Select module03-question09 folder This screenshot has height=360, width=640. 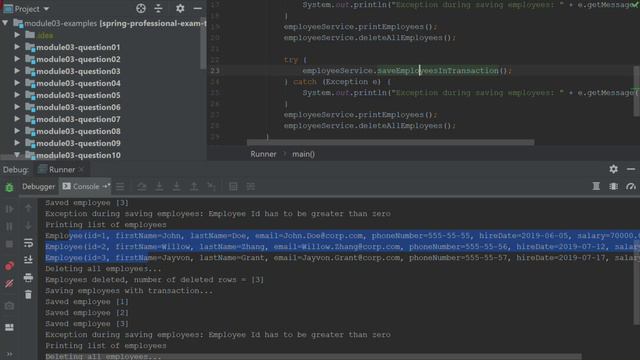point(78,143)
